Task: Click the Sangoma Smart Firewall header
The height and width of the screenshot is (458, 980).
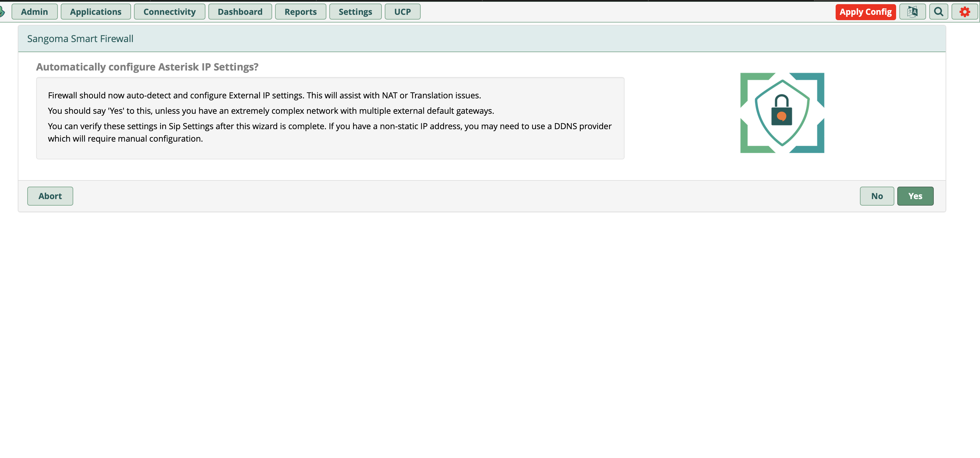Action: tap(80, 38)
